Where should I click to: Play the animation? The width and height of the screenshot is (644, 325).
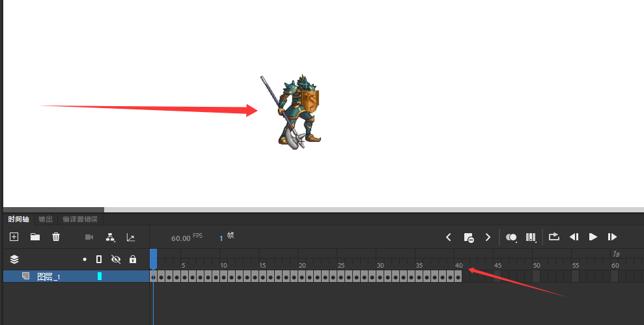593,236
